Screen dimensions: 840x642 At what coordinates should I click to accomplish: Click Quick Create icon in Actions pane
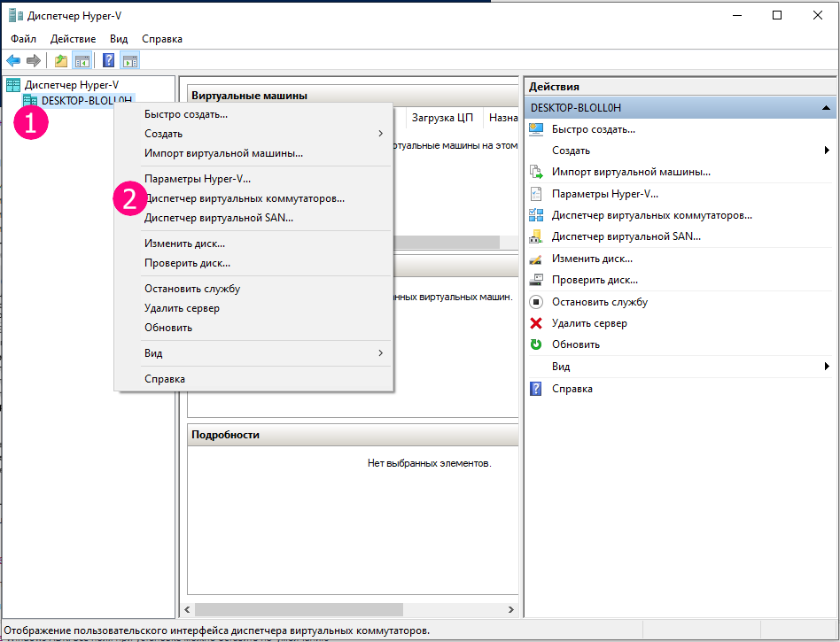pos(536,129)
